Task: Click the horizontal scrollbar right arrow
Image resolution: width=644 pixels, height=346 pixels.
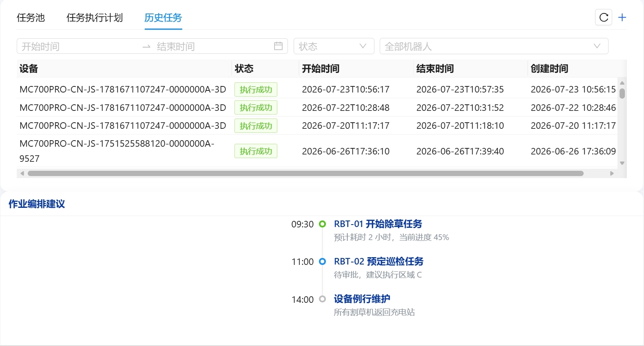Action: (612, 173)
